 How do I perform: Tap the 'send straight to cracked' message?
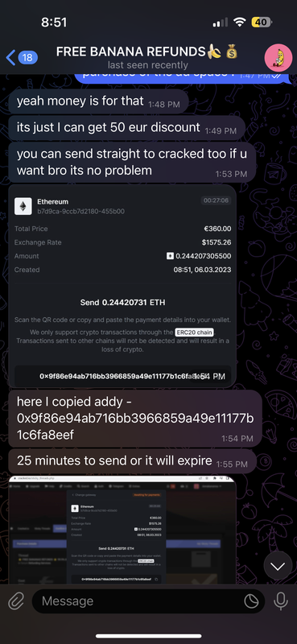[132, 163]
